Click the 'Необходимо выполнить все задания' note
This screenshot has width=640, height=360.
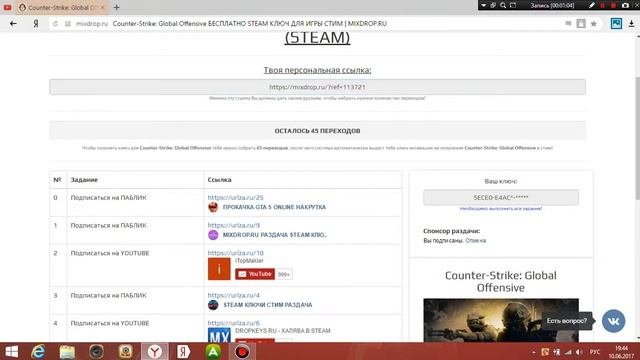click(x=501, y=209)
